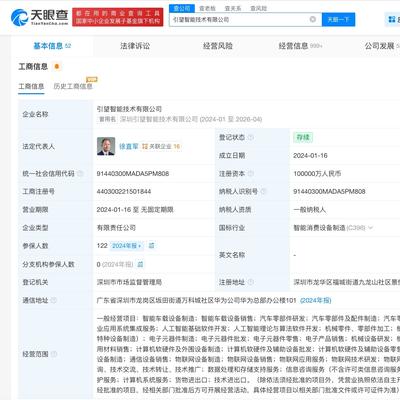The image size is (400, 400).
Task: Select the 查关系 search tab
Action: [x=233, y=8]
